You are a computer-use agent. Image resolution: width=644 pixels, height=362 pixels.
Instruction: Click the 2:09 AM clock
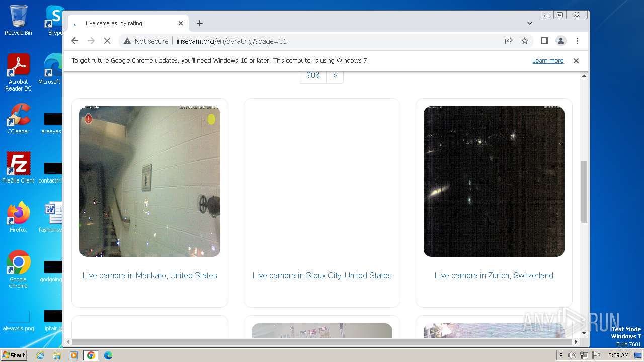click(618, 355)
